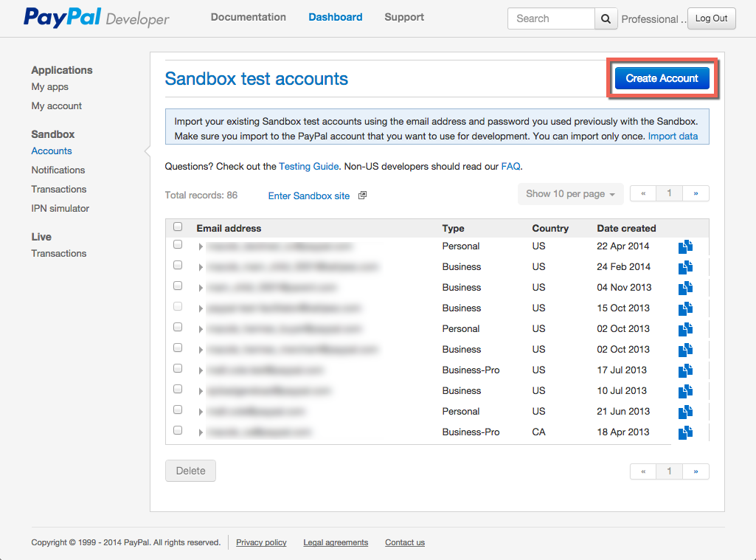Expand the 15 Oct 2013 account details
This screenshot has height=560, width=756.
tap(201, 308)
